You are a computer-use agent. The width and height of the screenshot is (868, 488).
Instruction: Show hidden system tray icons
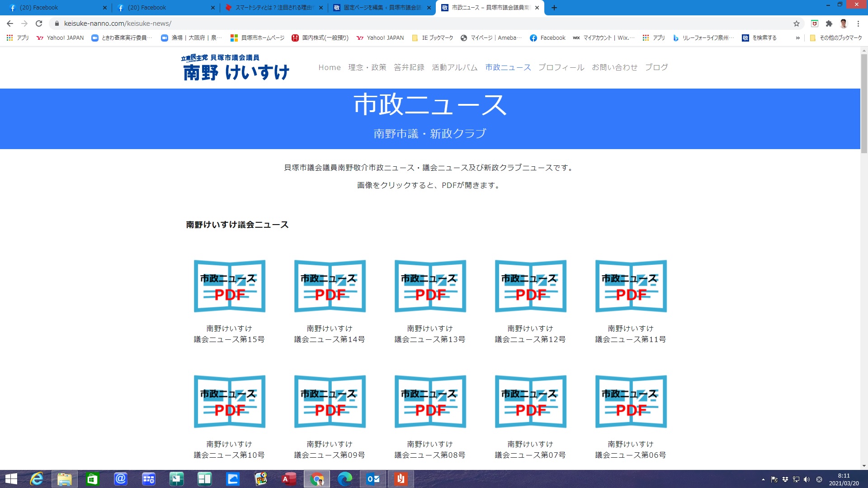[x=763, y=479]
